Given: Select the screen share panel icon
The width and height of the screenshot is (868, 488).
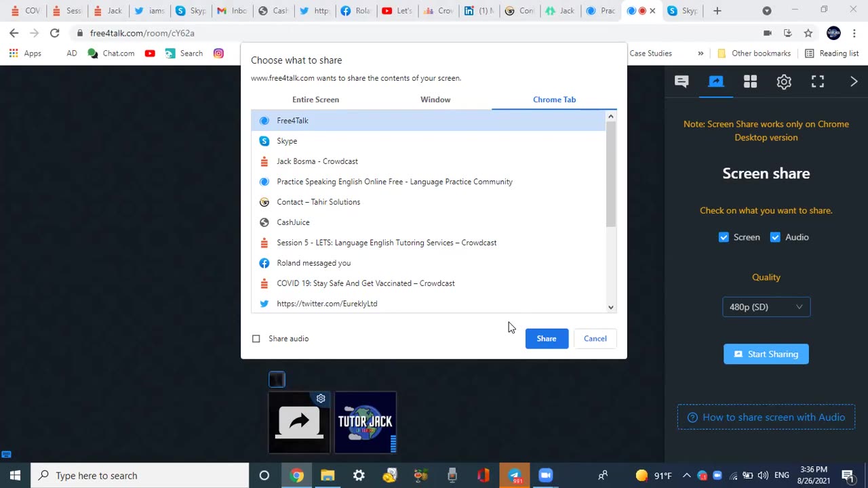Looking at the screenshot, I should (x=715, y=81).
